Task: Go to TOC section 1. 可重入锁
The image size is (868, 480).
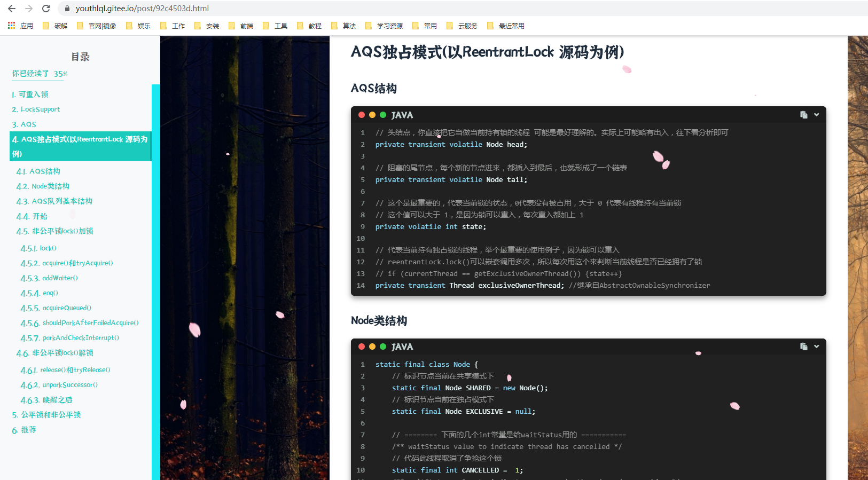Action: (x=30, y=95)
